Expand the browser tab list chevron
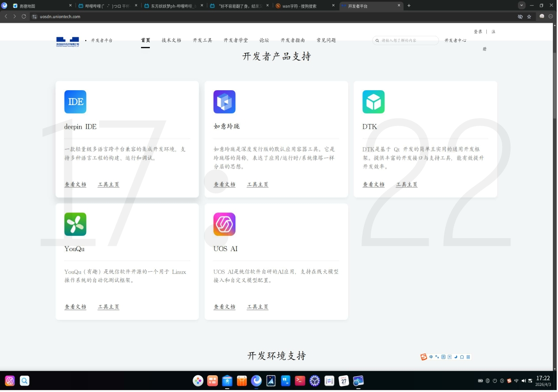 point(521,5)
